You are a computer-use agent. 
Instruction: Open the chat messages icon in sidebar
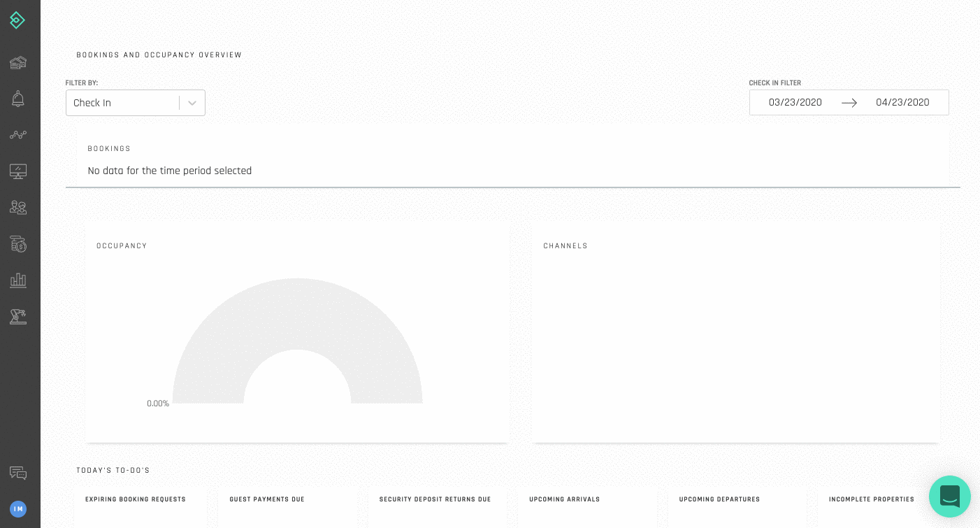pos(18,473)
